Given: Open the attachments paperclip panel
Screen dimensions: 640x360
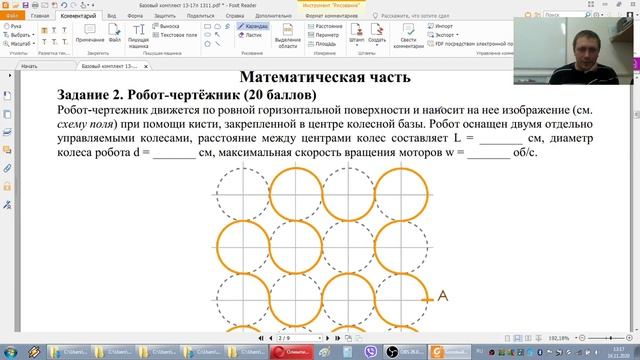Looking at the screenshot, I should (x=7, y=168).
